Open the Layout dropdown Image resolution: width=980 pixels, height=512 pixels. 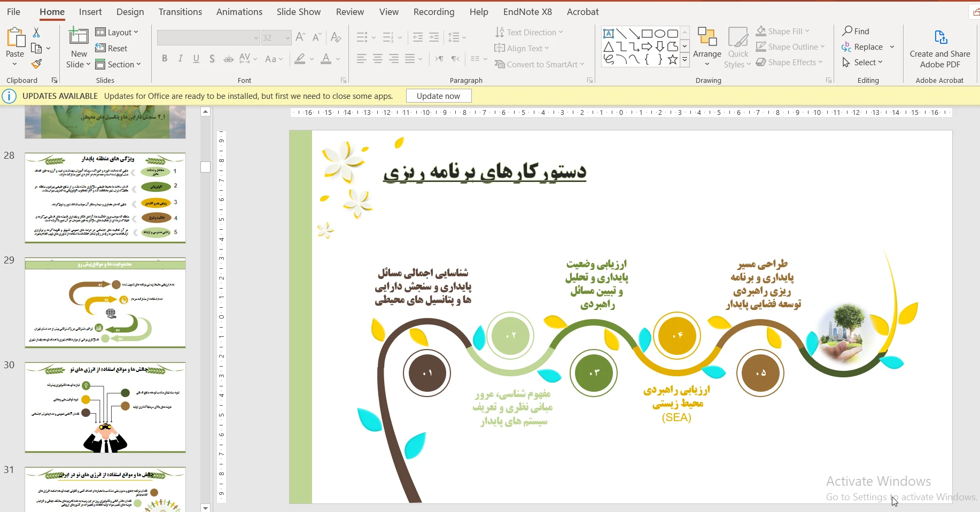coord(117,33)
